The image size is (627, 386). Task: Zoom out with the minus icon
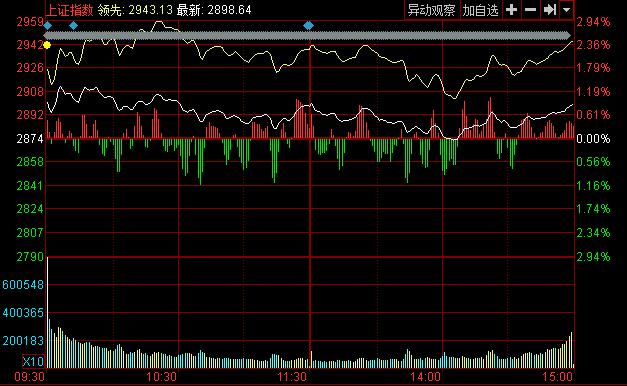530,10
